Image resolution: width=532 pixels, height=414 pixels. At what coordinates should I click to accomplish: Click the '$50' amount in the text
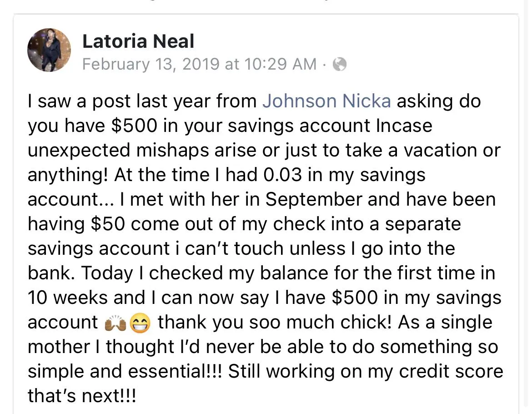click(108, 224)
